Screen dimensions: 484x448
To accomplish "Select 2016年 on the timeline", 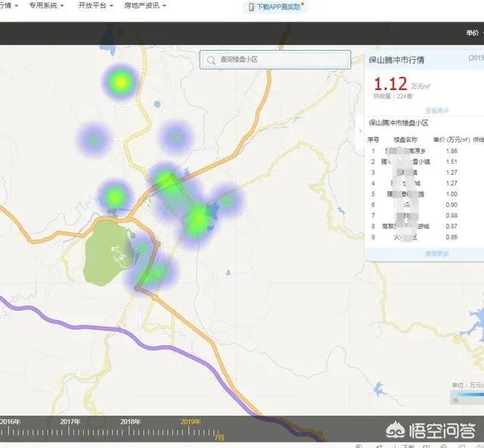I will 11,422.
